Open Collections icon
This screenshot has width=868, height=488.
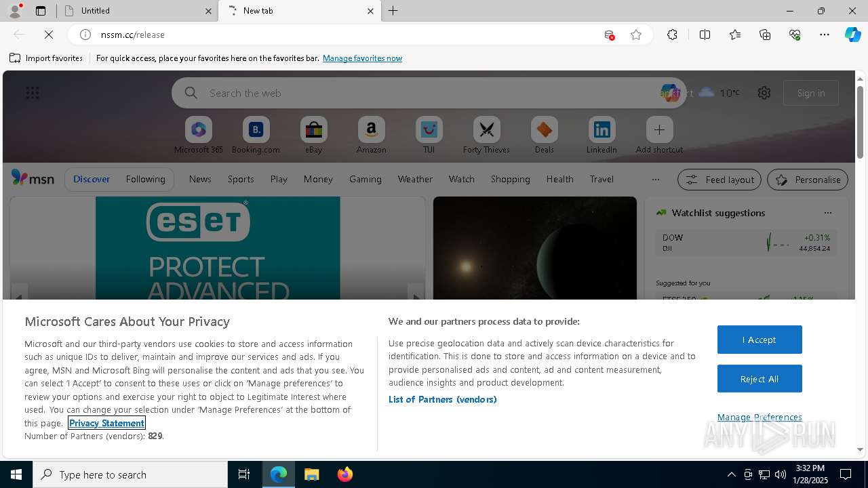[765, 35]
